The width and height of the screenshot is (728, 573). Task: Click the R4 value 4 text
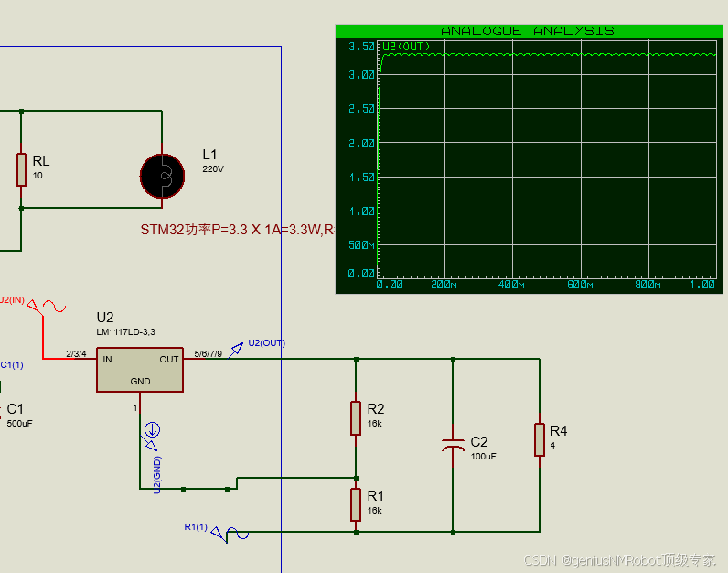552,445
